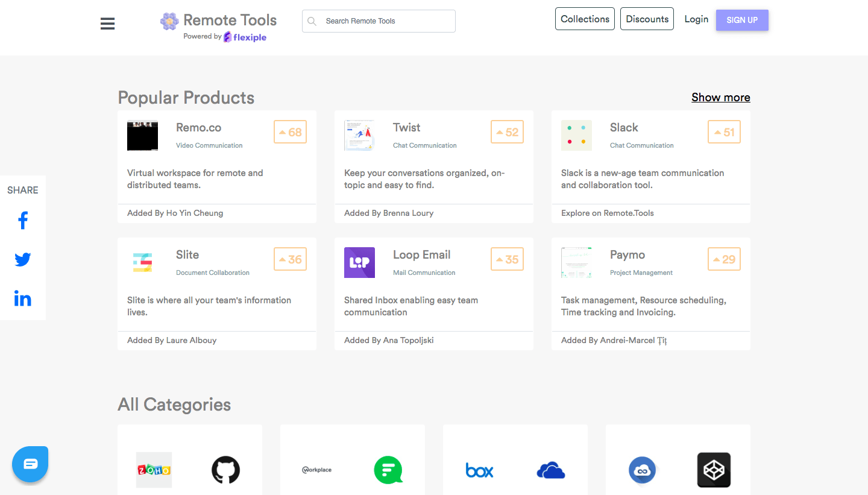The image size is (868, 495).
Task: Share page on Twitter
Action: (x=23, y=259)
